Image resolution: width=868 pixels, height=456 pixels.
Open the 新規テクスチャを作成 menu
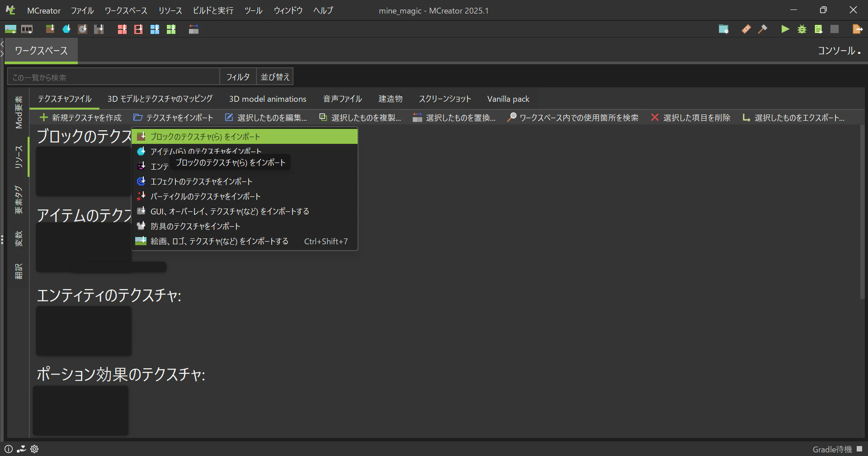pos(80,118)
